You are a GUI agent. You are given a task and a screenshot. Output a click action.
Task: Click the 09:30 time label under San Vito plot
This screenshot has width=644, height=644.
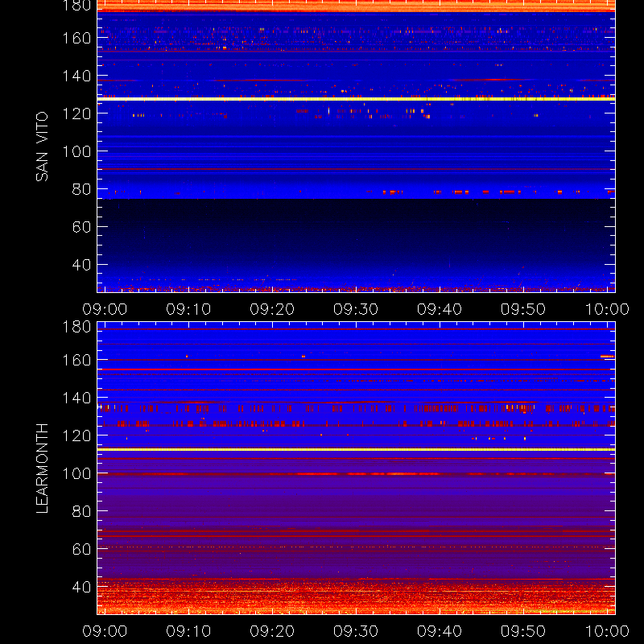(x=356, y=309)
